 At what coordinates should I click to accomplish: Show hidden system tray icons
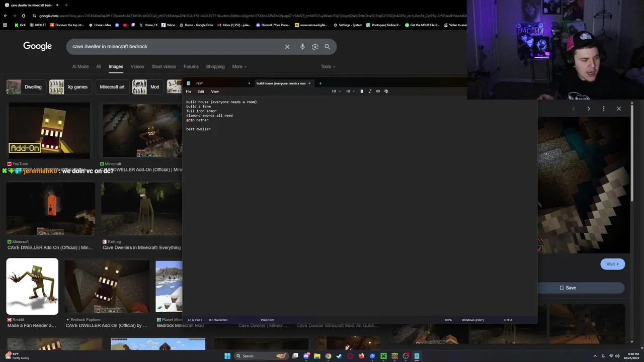point(595,356)
